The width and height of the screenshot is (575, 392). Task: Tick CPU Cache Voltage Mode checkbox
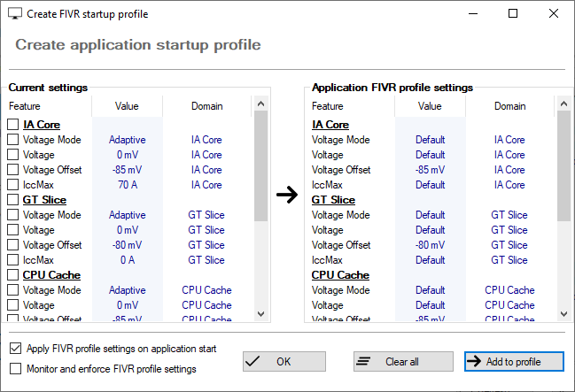pos(12,289)
